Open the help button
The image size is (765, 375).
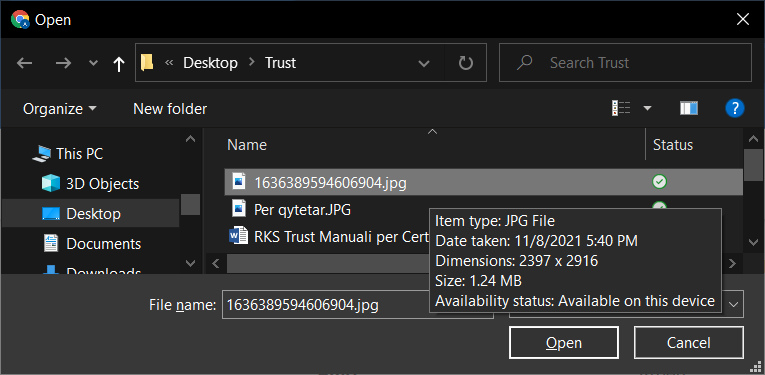point(734,108)
